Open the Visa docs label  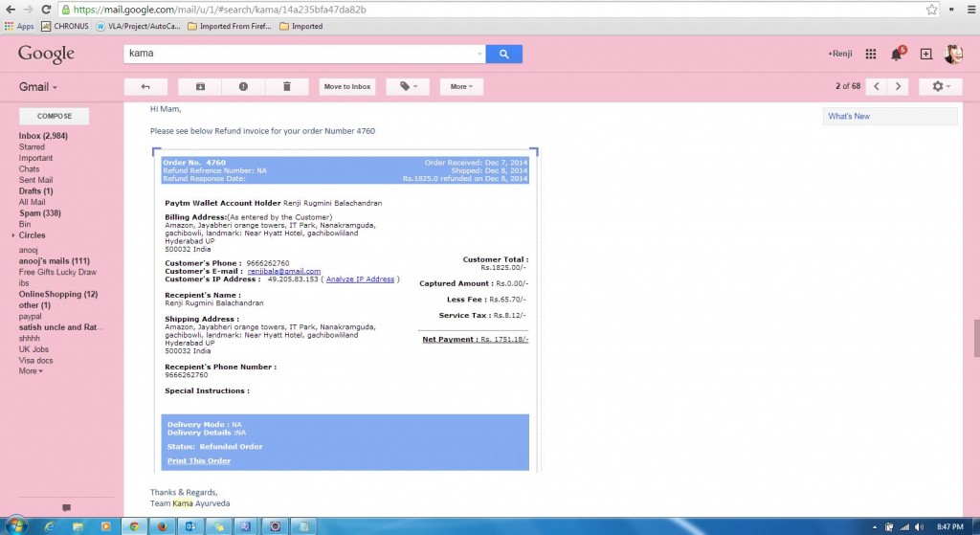click(x=35, y=360)
